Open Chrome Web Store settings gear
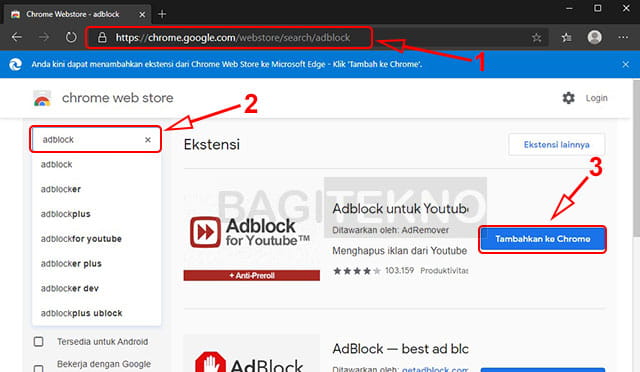This screenshot has height=372, width=640. pyautogui.click(x=568, y=98)
